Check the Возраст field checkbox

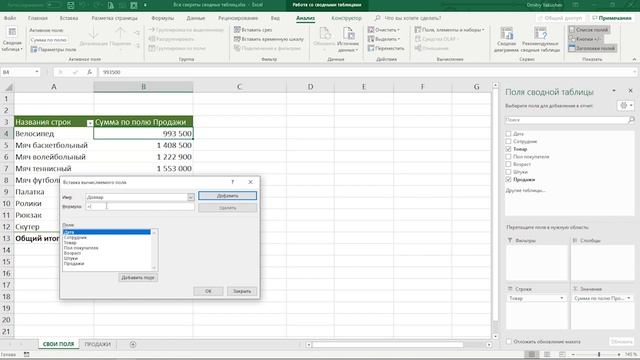pyautogui.click(x=508, y=164)
